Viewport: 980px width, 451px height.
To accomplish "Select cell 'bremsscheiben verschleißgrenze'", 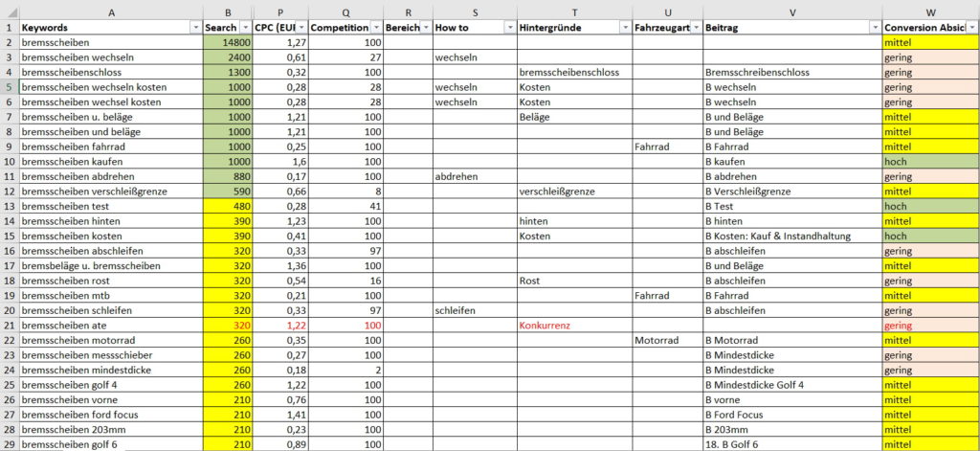I will pos(111,192).
